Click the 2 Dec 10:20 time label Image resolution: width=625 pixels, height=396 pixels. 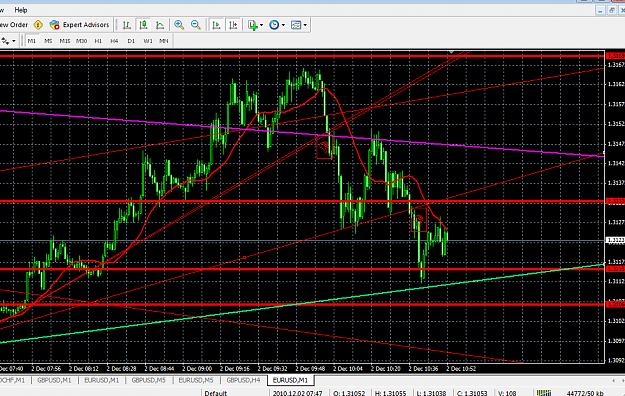point(386,369)
